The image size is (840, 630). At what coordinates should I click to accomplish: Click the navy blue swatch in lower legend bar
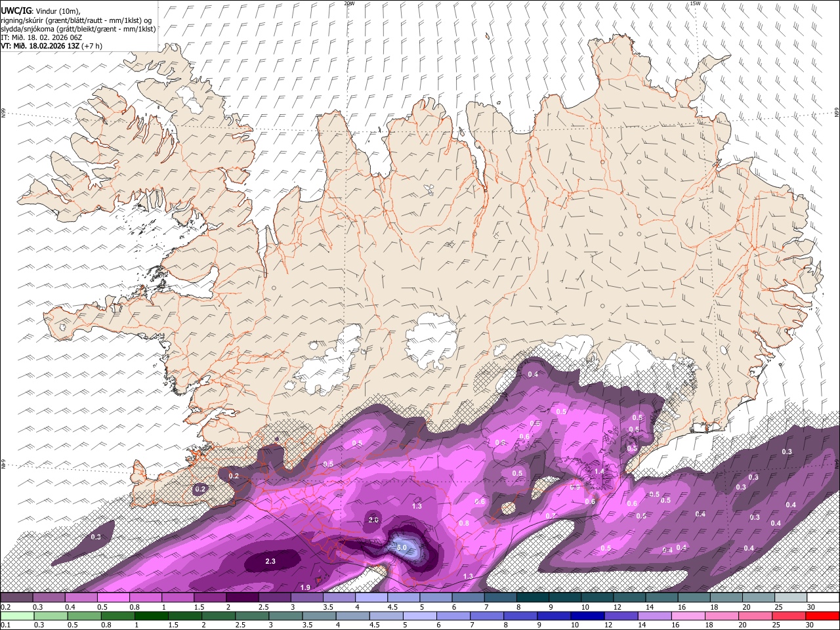coord(587,616)
